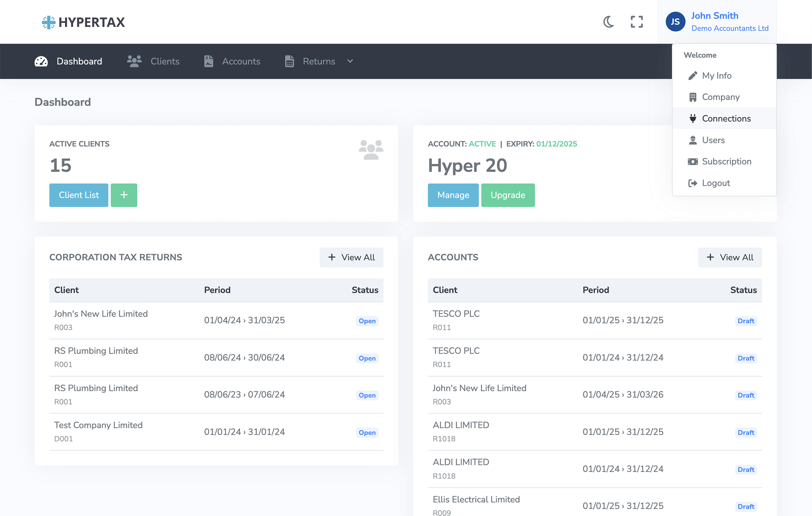Image resolution: width=812 pixels, height=516 pixels.
Task: Add a client with the green plus button
Action: [x=124, y=195]
